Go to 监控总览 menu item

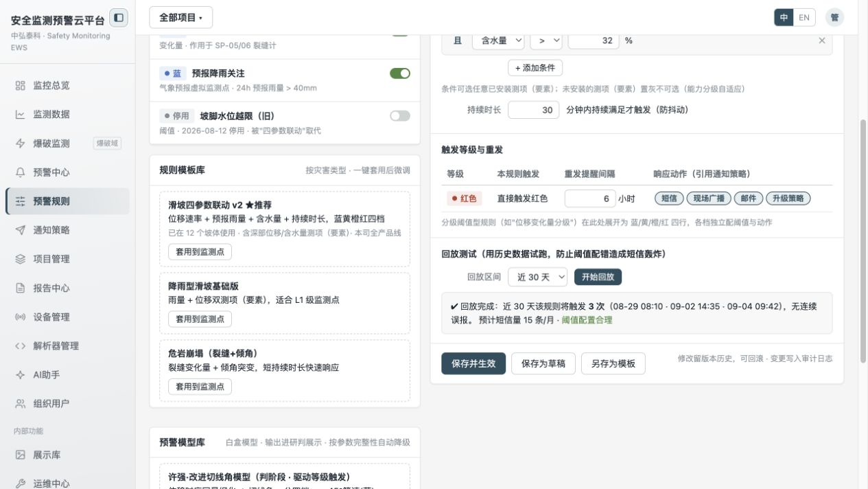click(67, 86)
